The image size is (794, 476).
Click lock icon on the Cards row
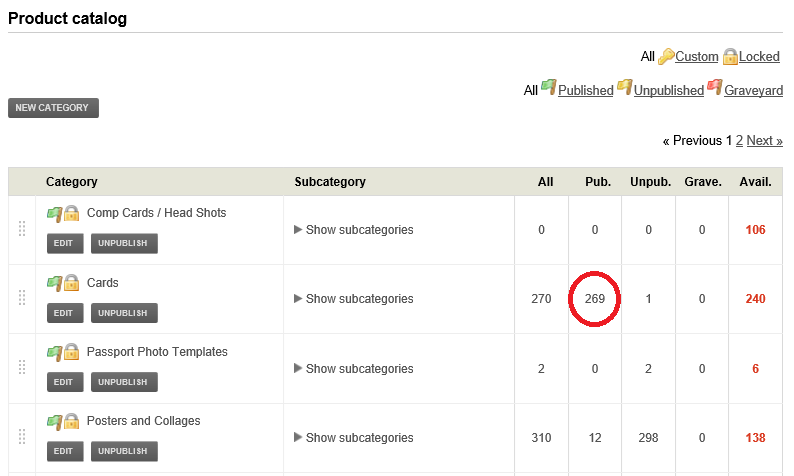coord(71,283)
